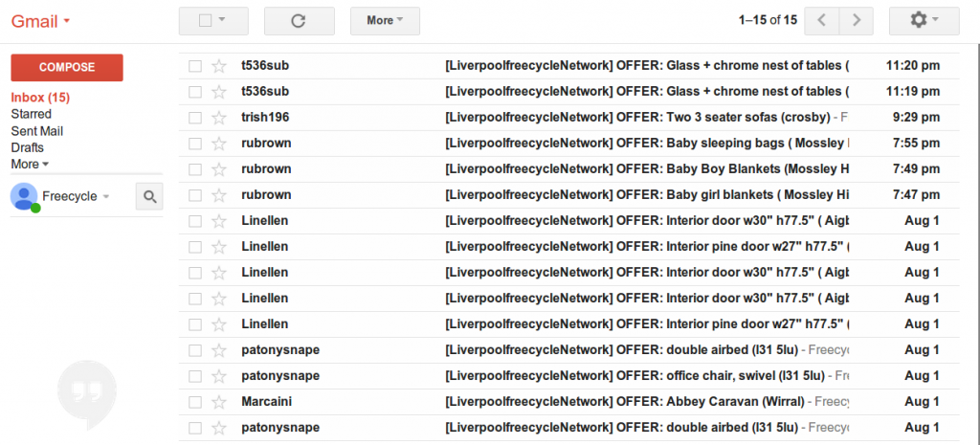The width and height of the screenshot is (980, 445).
Task: Click the 7:49 pm timestamp
Action: click(x=916, y=169)
